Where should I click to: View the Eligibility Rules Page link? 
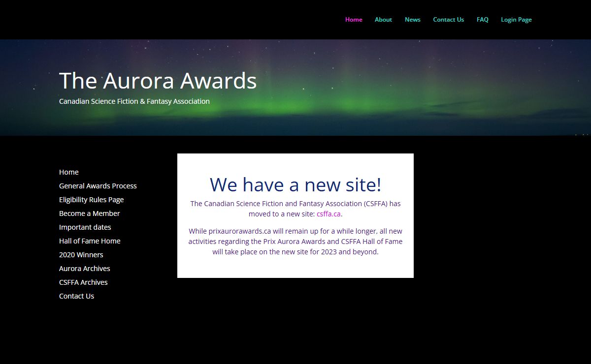[92, 200]
